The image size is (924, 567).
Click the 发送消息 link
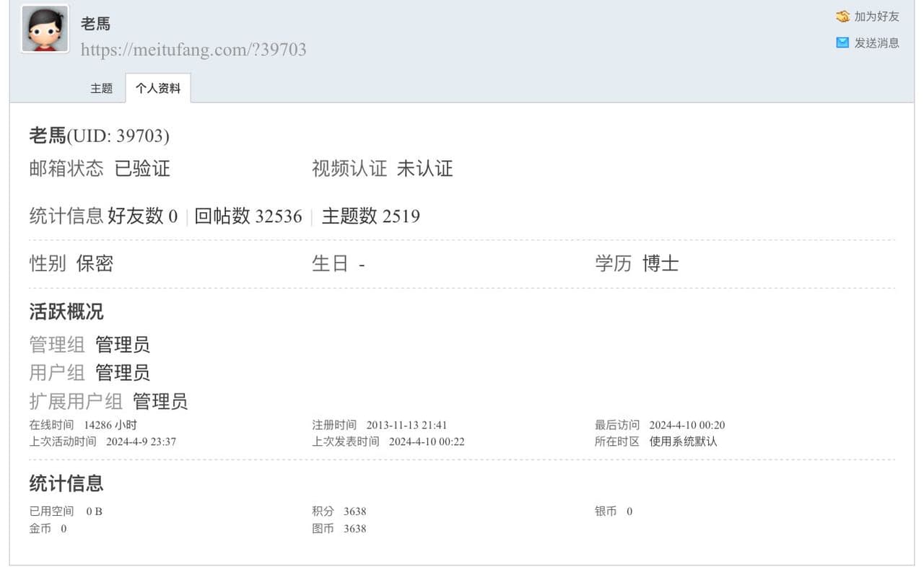(876, 43)
